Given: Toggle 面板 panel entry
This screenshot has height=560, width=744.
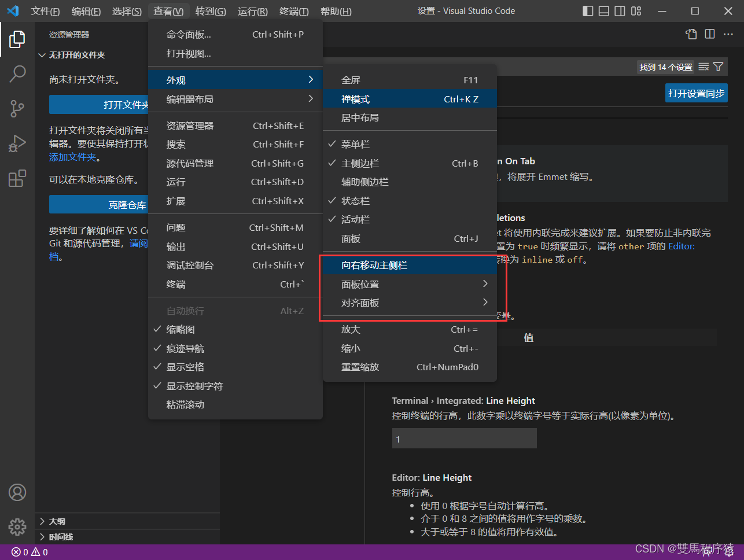Looking at the screenshot, I should tap(410, 239).
